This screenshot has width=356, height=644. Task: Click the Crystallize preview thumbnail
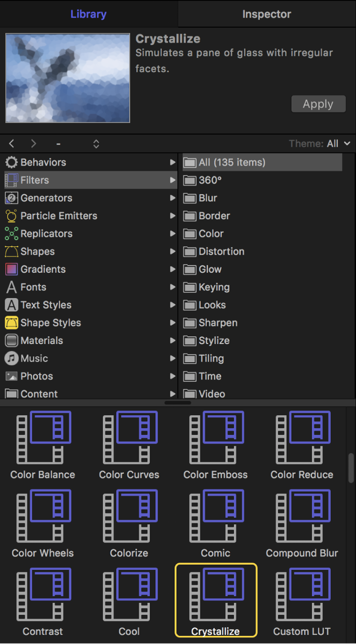click(68, 78)
